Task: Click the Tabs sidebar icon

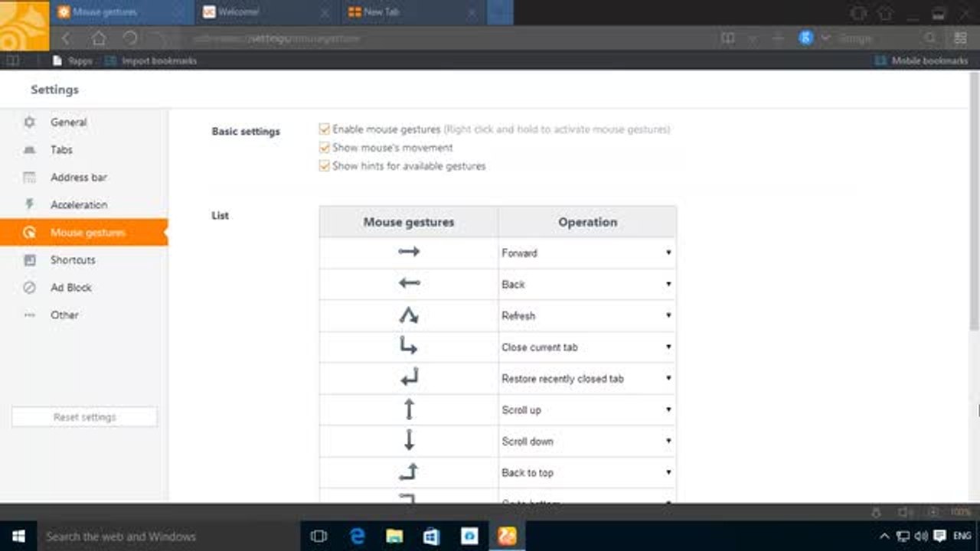Action: coord(30,150)
